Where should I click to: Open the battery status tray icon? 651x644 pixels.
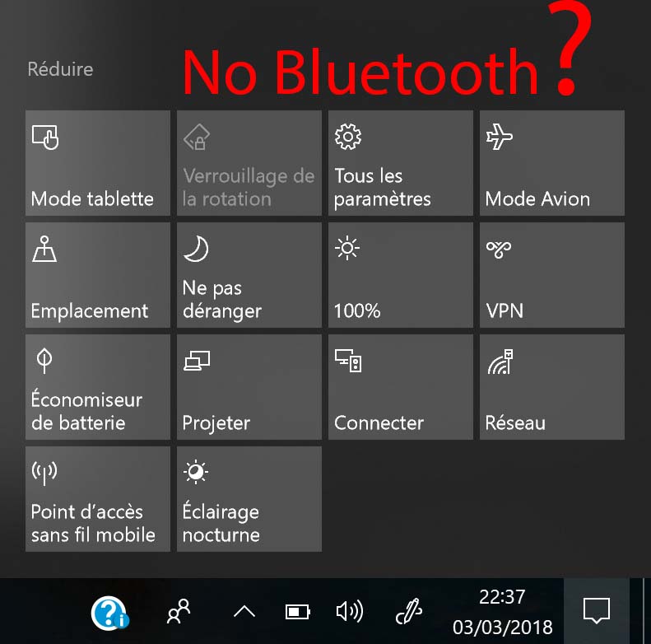[x=298, y=612]
